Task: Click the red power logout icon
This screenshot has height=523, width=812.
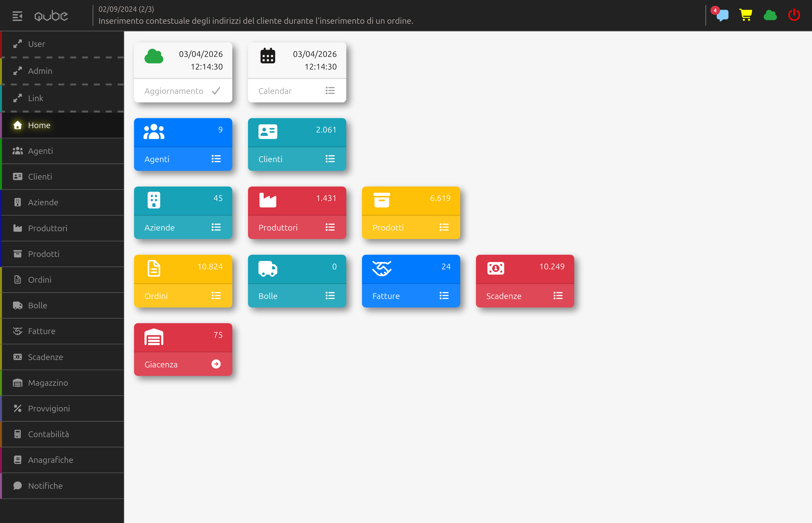Action: click(794, 15)
